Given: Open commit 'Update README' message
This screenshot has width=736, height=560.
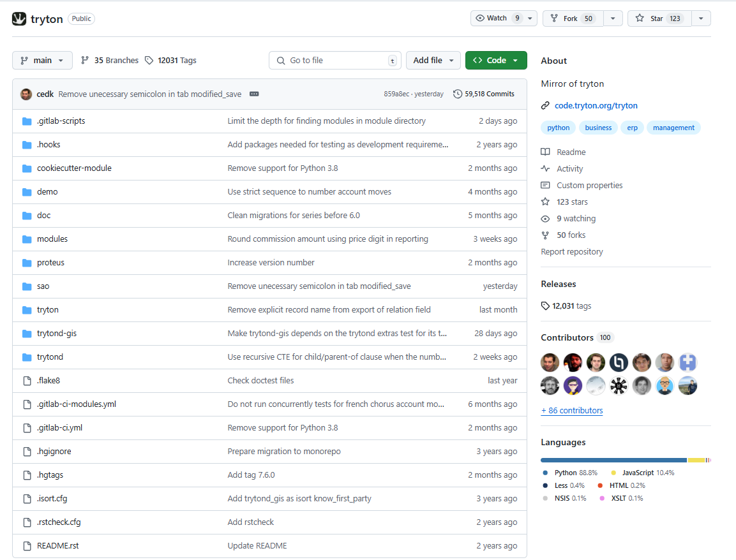Looking at the screenshot, I should 257,545.
